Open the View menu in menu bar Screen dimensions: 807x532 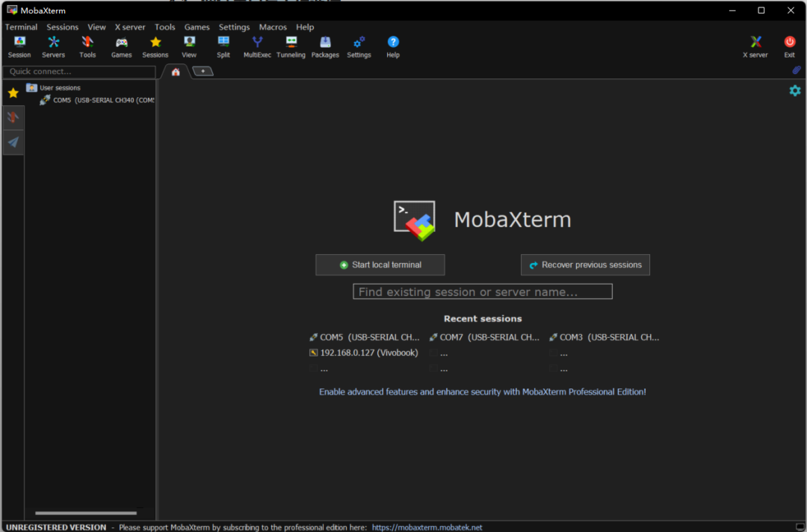click(96, 27)
